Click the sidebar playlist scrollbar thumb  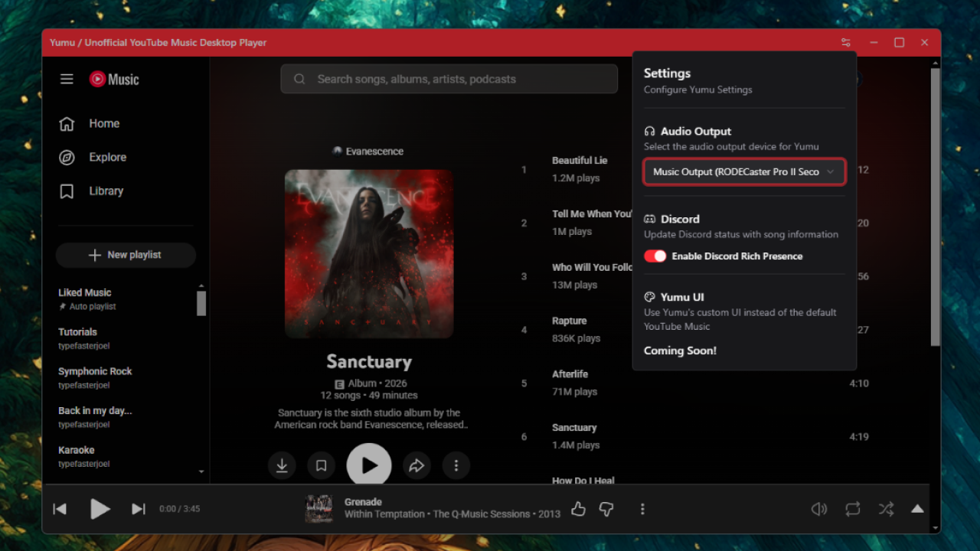(201, 303)
